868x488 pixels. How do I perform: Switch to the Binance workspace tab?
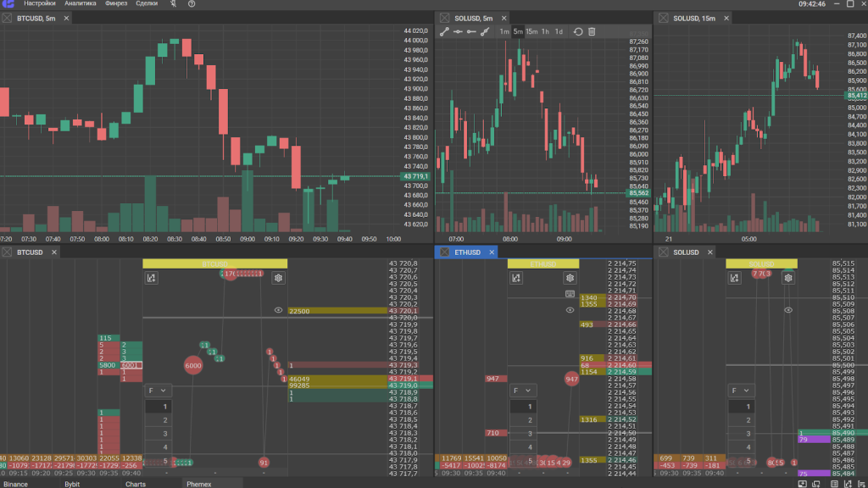tap(15, 484)
